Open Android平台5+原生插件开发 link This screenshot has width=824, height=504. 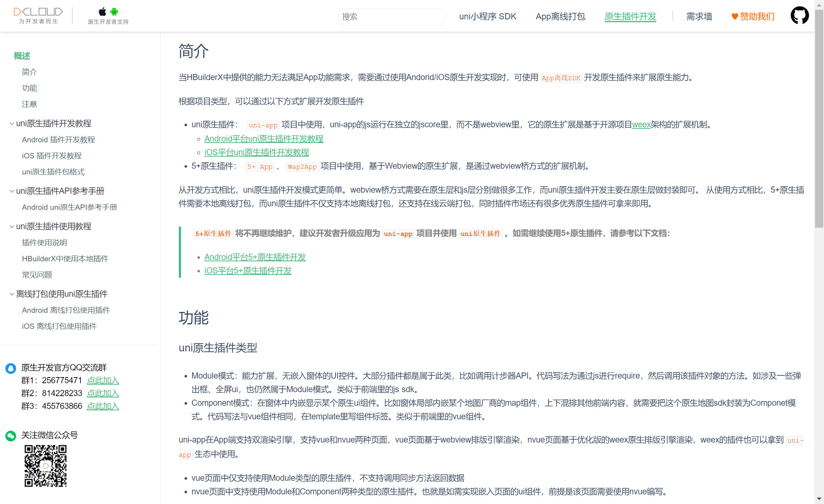pyautogui.click(x=255, y=257)
